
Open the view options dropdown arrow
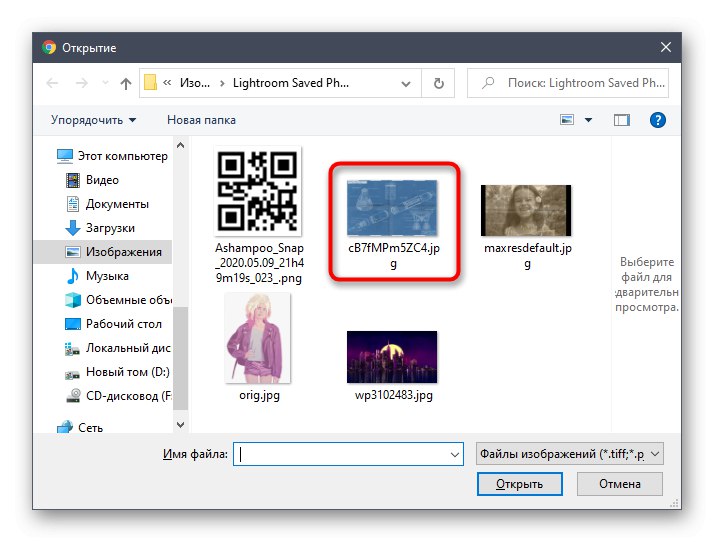pos(588,120)
